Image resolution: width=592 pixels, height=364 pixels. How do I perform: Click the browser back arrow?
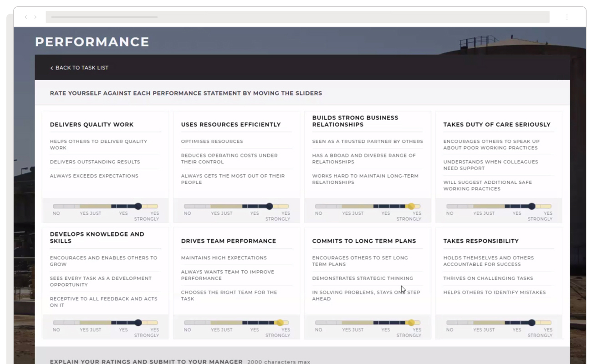[x=27, y=17]
